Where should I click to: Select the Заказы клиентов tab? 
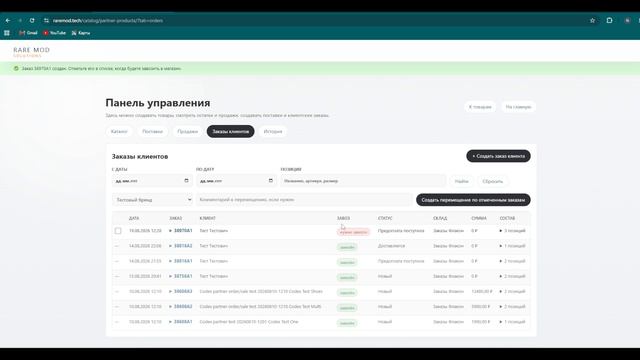231,131
